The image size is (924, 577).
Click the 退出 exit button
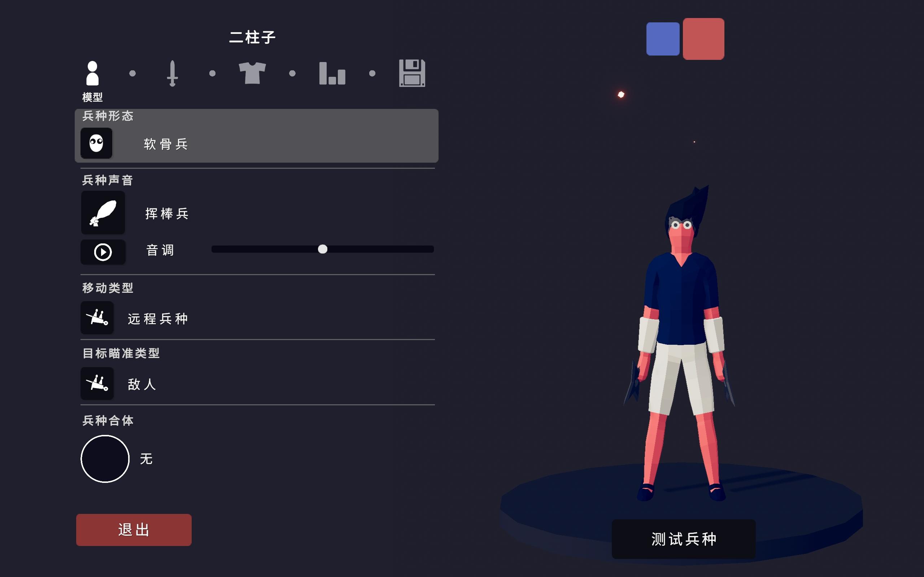[x=134, y=530]
